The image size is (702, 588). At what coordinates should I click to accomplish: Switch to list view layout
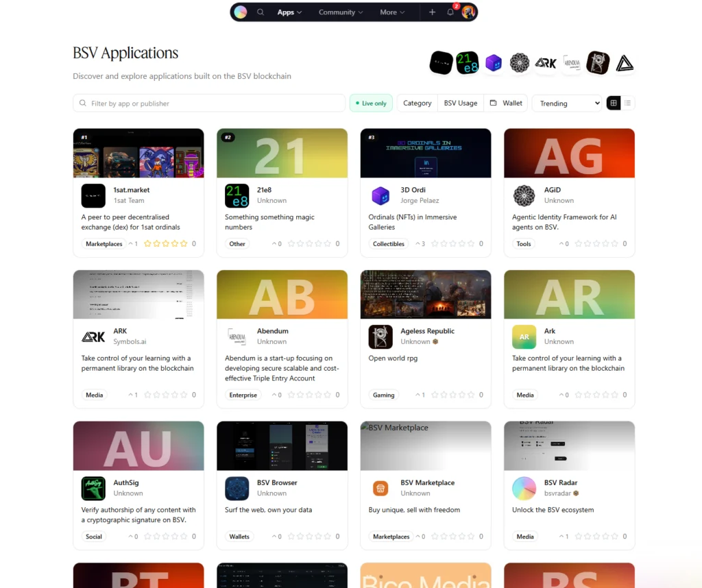coord(627,103)
